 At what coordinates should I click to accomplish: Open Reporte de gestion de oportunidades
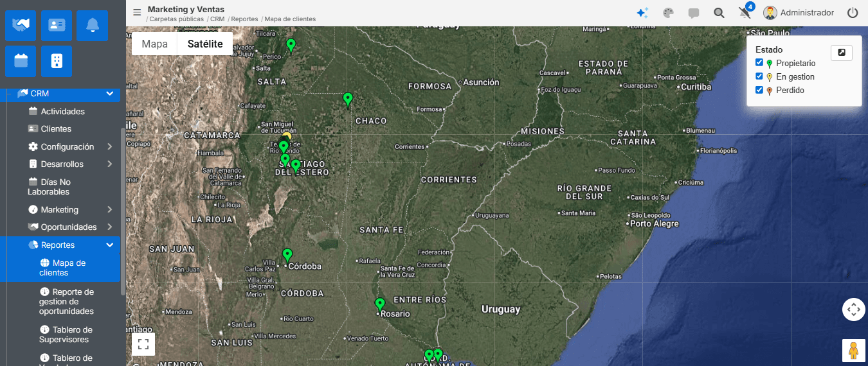point(67,302)
